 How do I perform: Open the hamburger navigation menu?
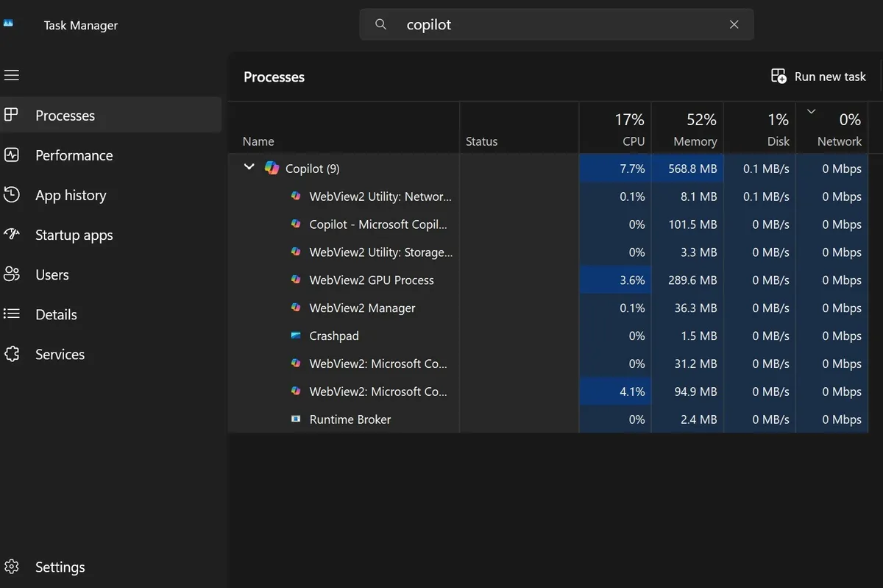(12, 75)
